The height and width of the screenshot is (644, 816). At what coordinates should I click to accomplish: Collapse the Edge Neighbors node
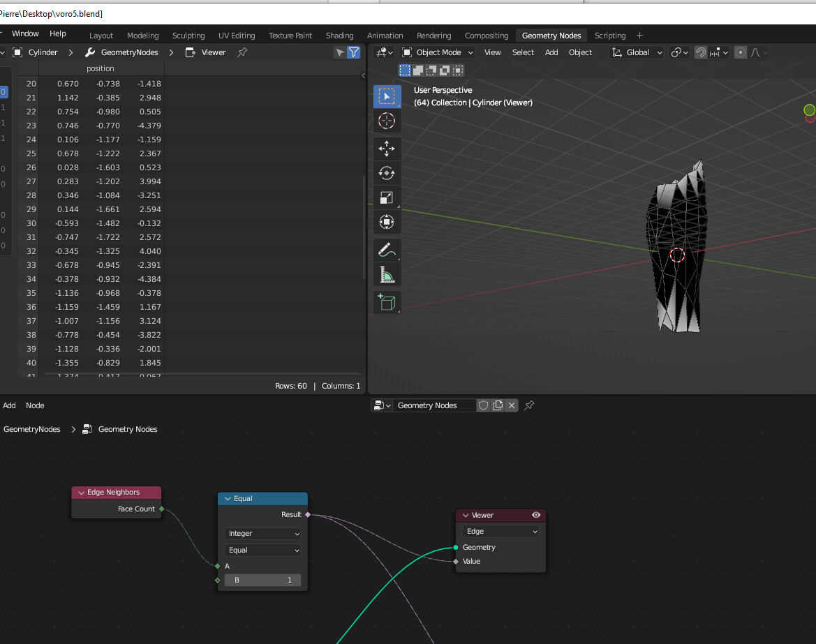pyautogui.click(x=81, y=492)
